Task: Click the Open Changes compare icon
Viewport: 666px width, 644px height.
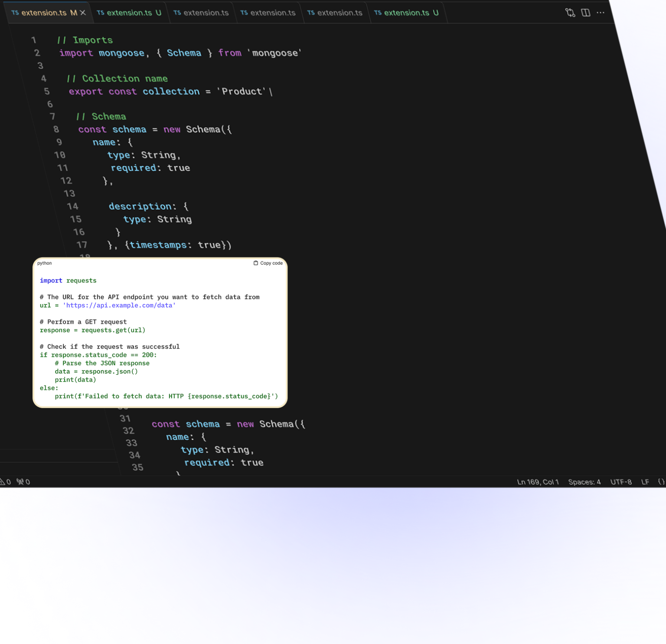Action: click(x=570, y=13)
